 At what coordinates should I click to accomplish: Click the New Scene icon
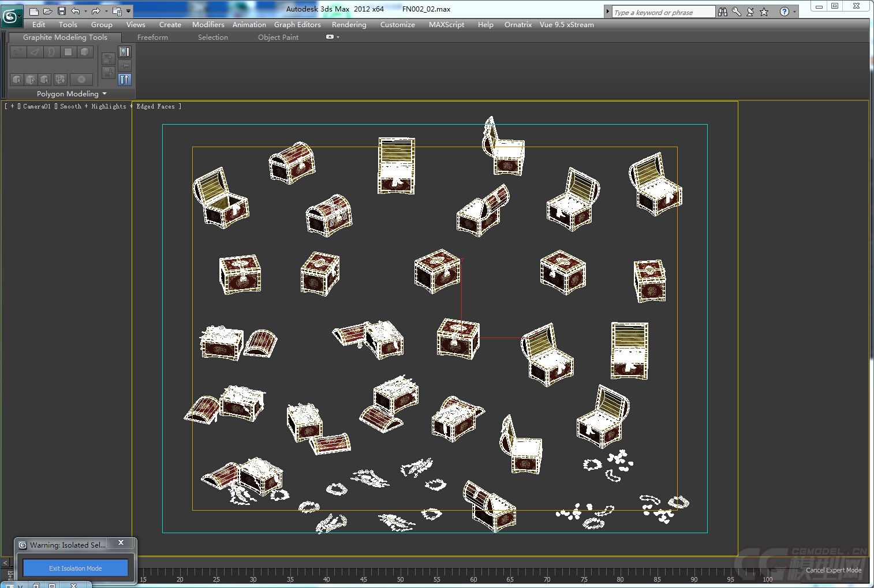coord(34,11)
